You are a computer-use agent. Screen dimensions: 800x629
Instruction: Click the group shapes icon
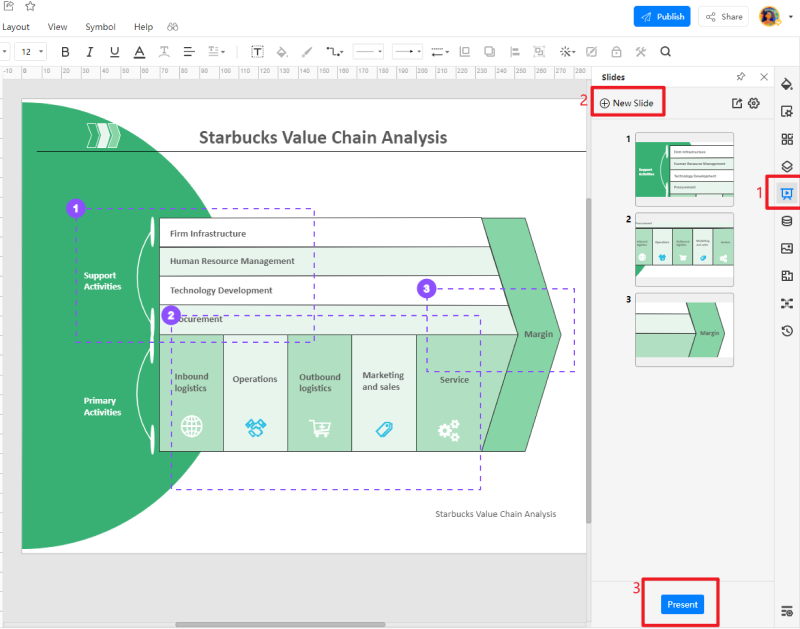pos(539,52)
